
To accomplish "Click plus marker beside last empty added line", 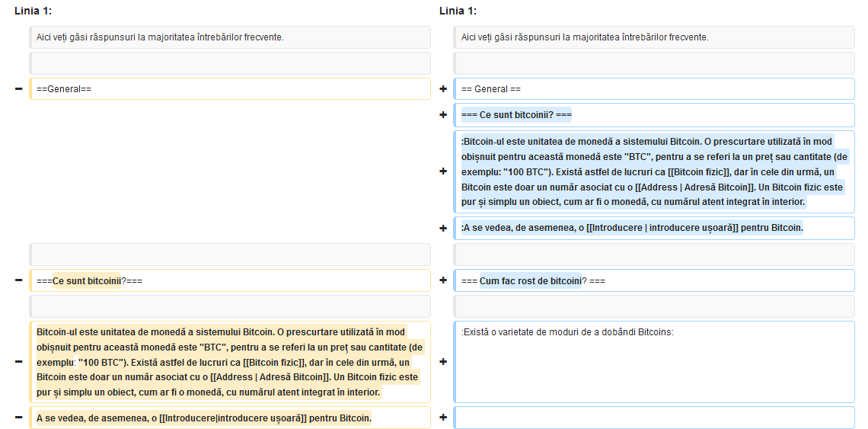I will click(x=443, y=418).
